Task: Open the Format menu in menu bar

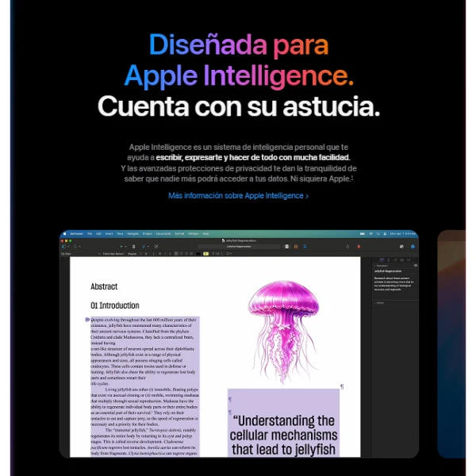Action: point(179,234)
